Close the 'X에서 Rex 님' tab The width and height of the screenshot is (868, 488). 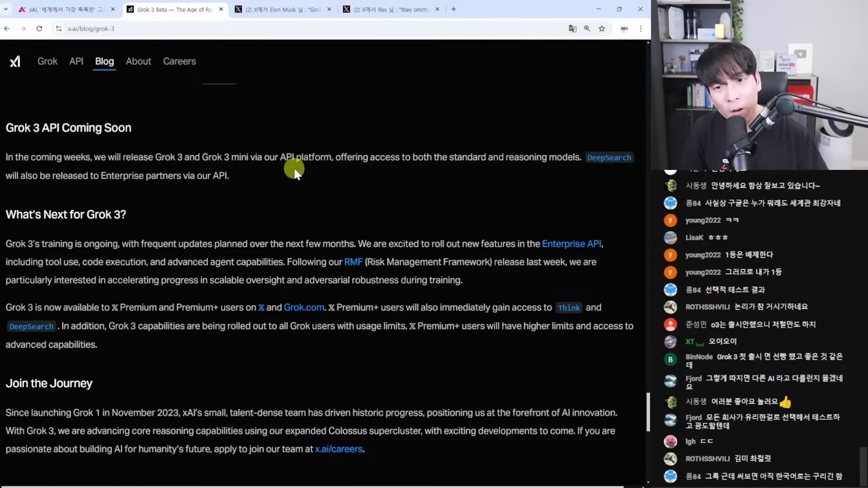(437, 9)
